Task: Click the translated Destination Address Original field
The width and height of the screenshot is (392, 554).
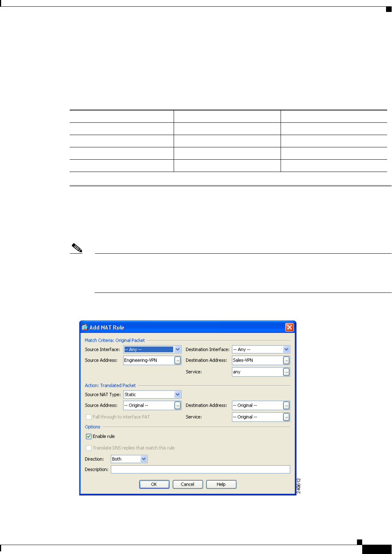Action: click(257, 406)
